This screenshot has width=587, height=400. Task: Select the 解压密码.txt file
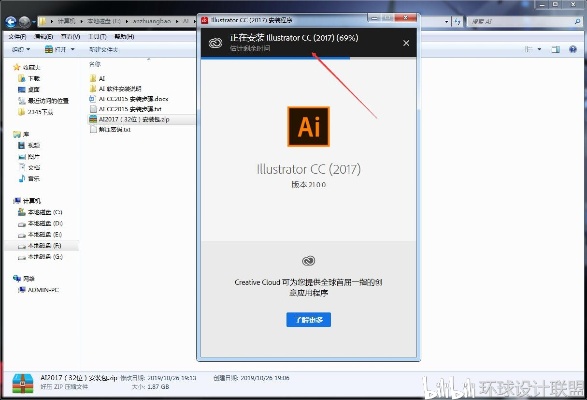coord(110,129)
